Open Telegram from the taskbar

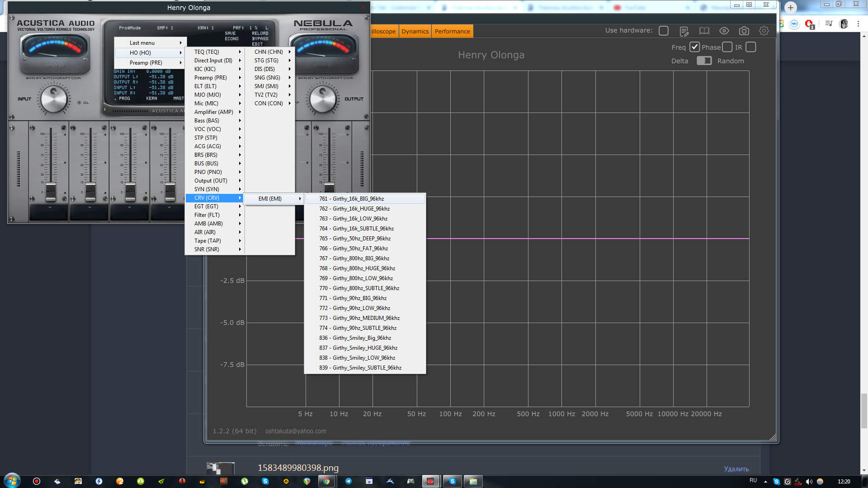[348, 481]
